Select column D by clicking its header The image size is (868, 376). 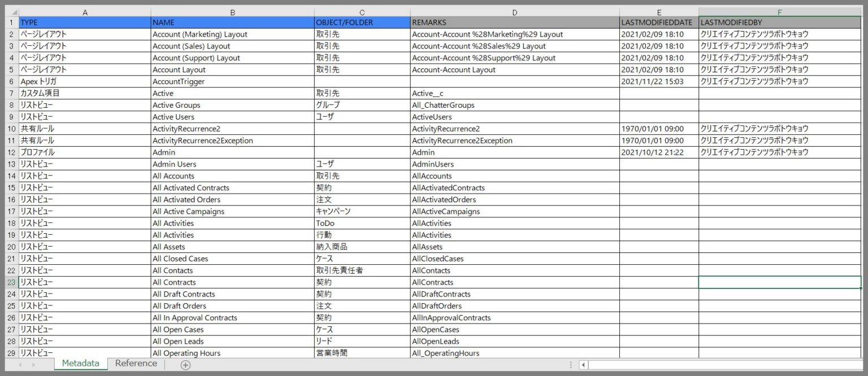tap(514, 12)
